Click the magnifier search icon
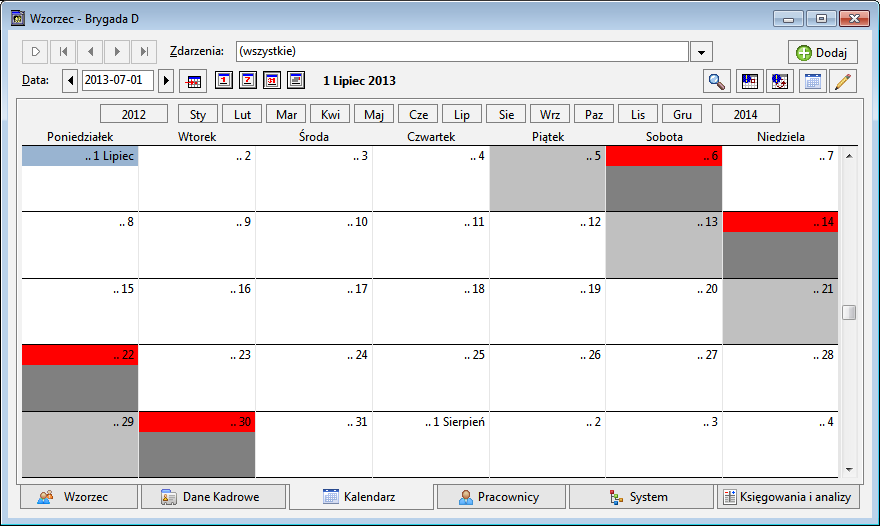The height and width of the screenshot is (526, 880). click(x=717, y=81)
